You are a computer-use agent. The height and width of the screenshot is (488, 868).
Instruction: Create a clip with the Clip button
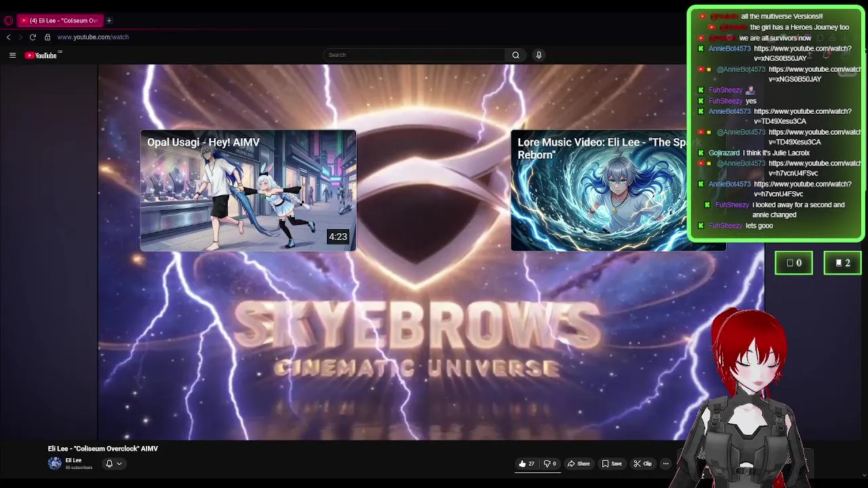(x=642, y=464)
